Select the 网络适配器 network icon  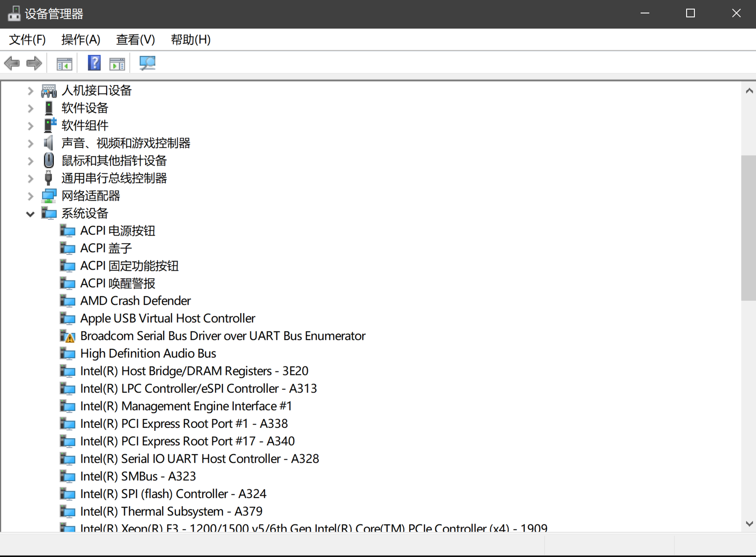(x=49, y=196)
